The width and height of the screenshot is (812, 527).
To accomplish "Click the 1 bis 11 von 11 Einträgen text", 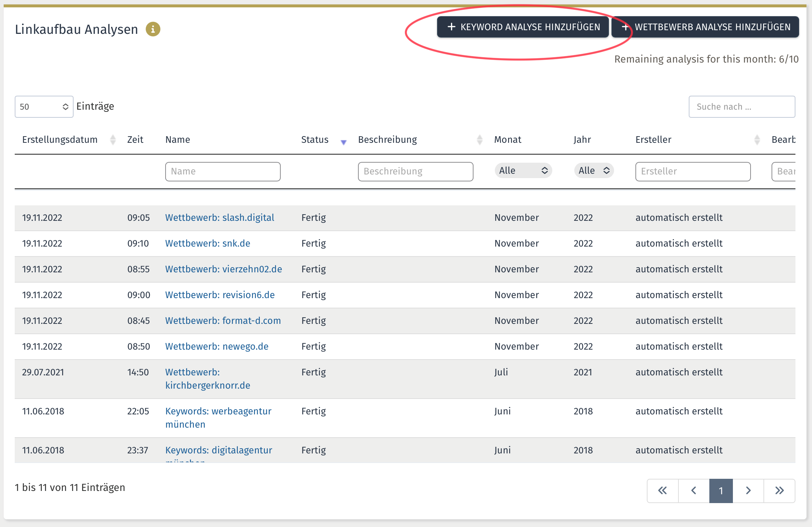I will (70, 487).
